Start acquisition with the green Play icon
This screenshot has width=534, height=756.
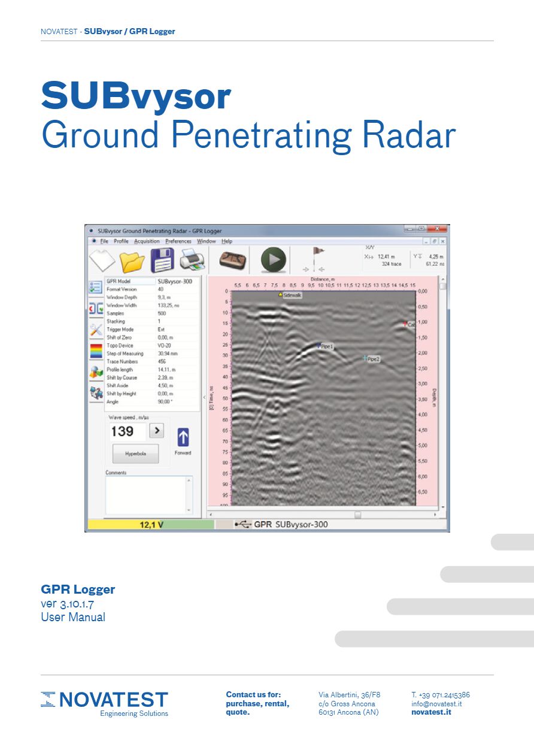pyautogui.click(x=272, y=259)
